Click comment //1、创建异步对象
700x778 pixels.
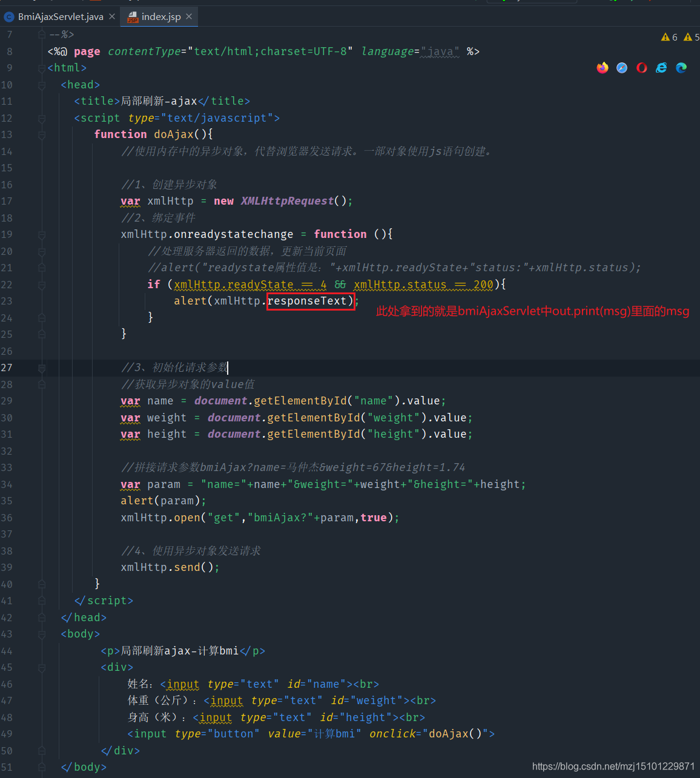point(170,185)
